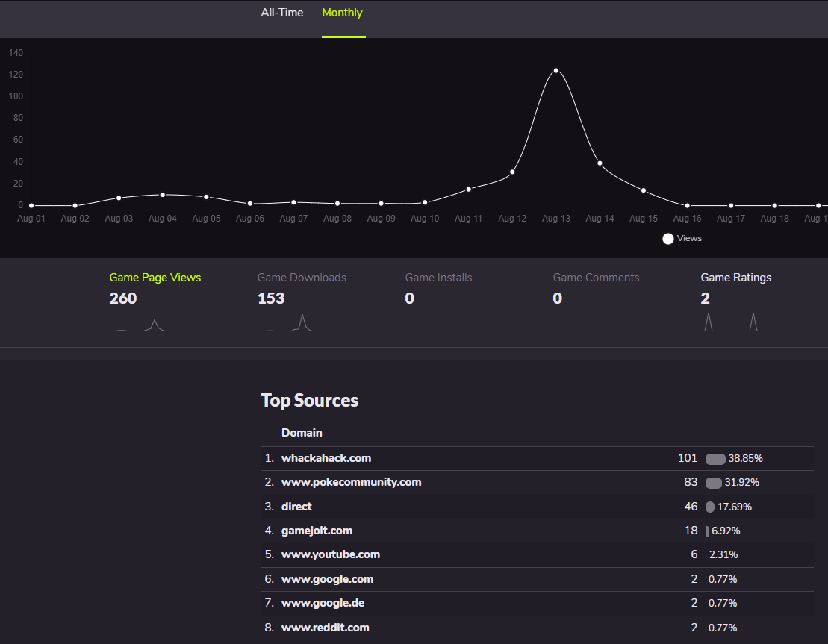Toggle the Views legend marker
This screenshot has height=644, width=828.
(x=668, y=239)
